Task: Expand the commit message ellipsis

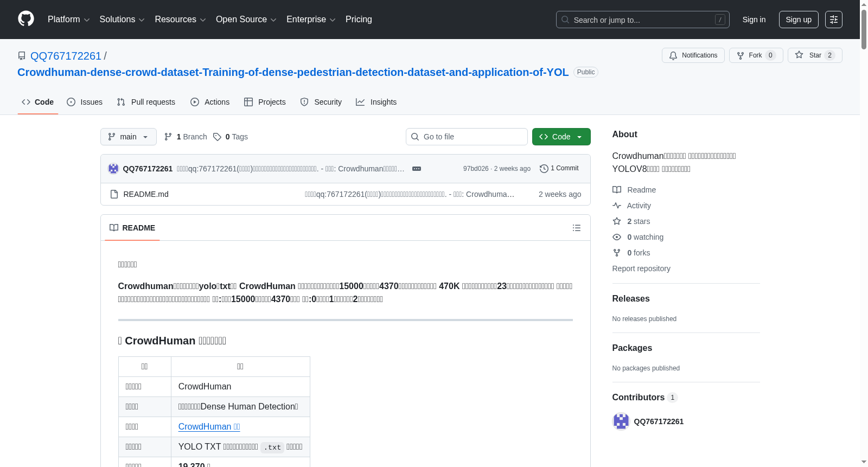Action: [417, 169]
